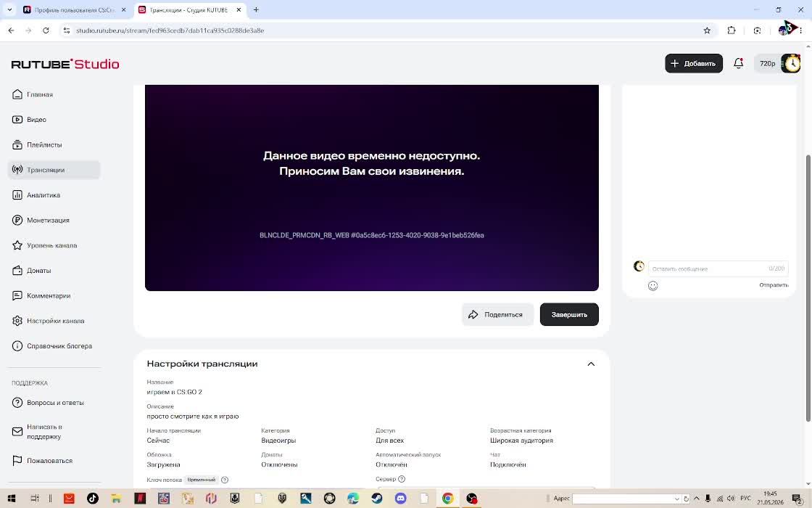Screen dimensions: 812x508
Task: Click the Видеоигры category value
Action: pyautogui.click(x=278, y=441)
